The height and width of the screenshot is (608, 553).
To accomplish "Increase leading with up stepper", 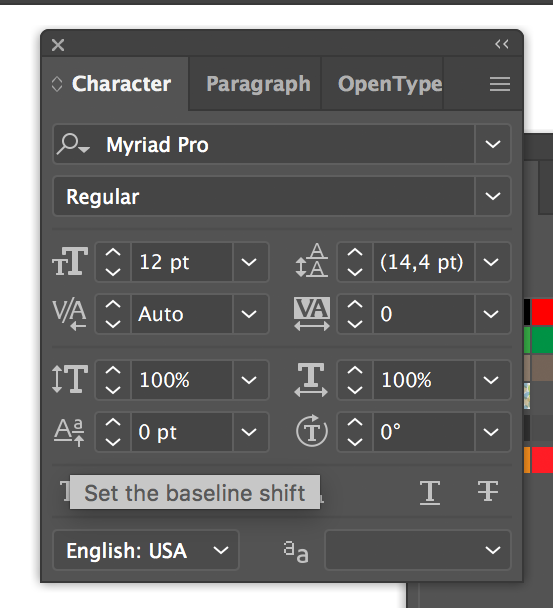I will tap(355, 252).
